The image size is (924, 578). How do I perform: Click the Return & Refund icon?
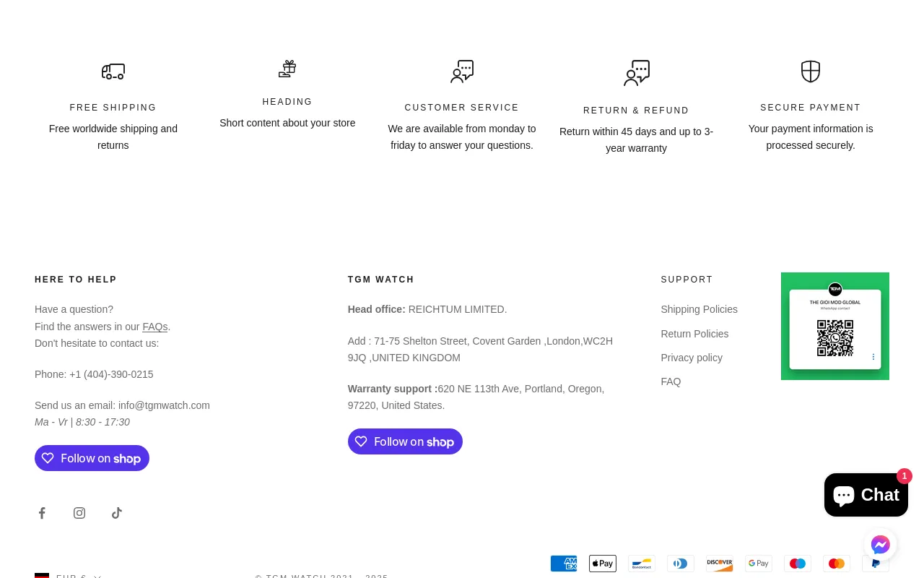click(x=637, y=73)
